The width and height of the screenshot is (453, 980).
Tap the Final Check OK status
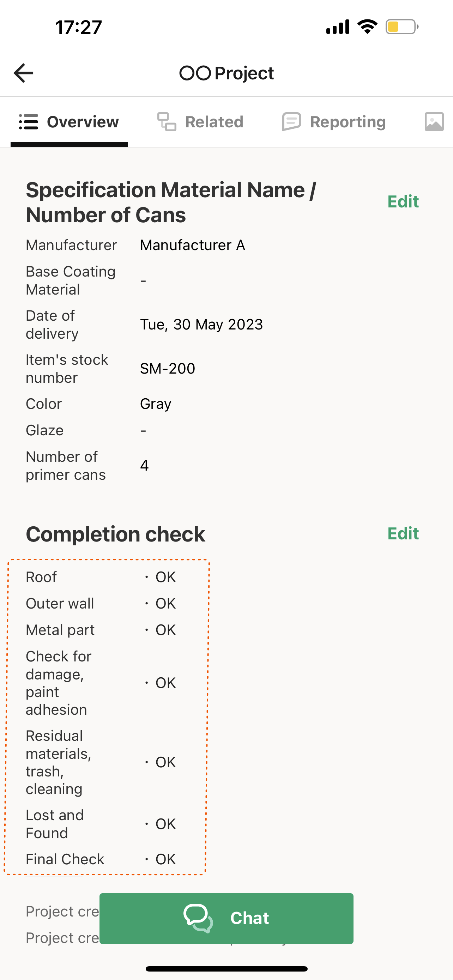click(x=165, y=859)
